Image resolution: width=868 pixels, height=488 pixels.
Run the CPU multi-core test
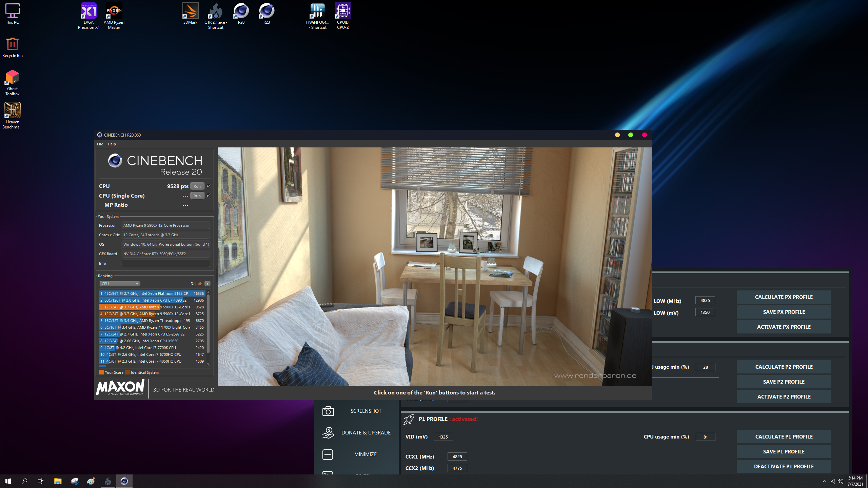tap(197, 186)
